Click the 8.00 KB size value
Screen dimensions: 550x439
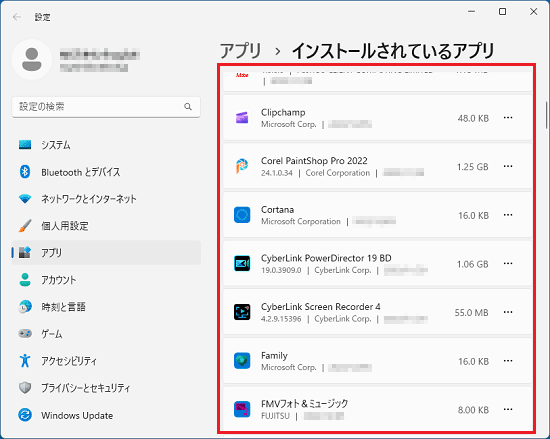[473, 410]
